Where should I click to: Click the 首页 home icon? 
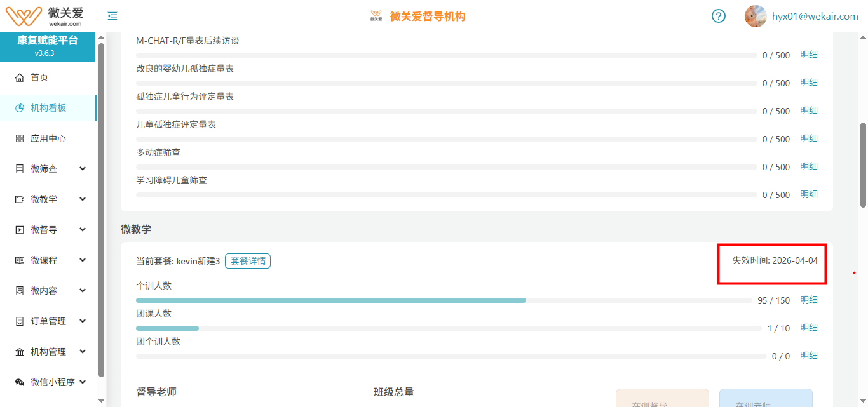click(20, 77)
